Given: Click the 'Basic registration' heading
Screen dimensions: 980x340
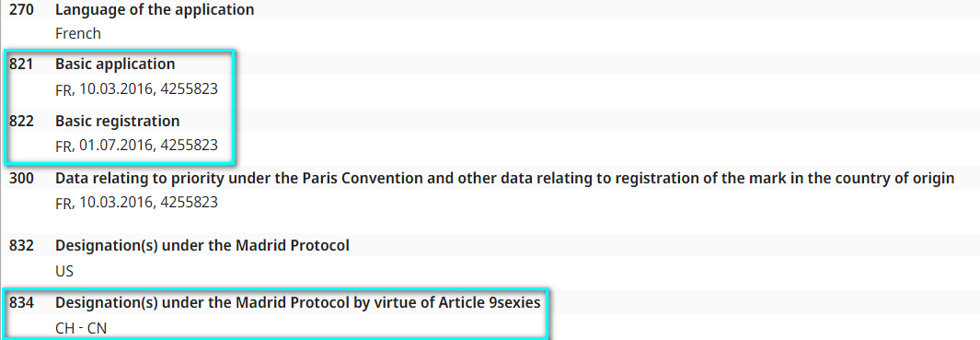Looking at the screenshot, I should [118, 120].
